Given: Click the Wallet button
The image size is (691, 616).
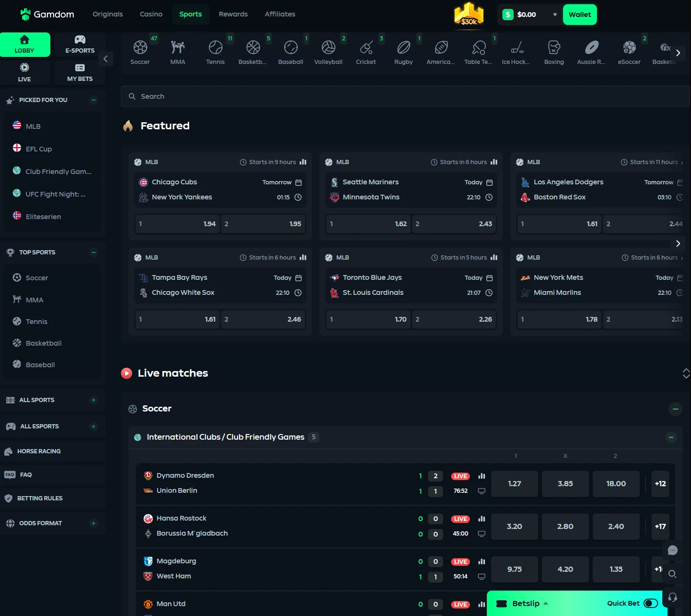Looking at the screenshot, I should click(x=580, y=15).
